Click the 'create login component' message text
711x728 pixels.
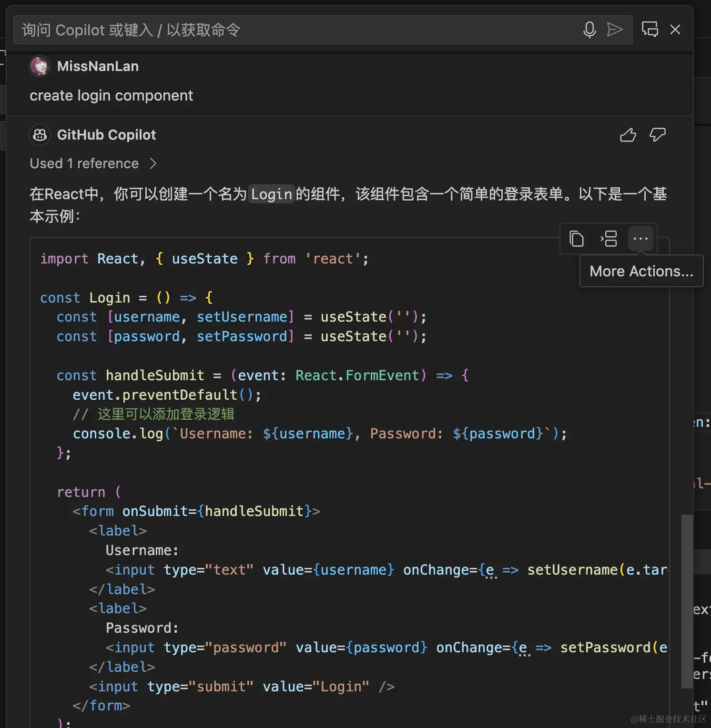click(x=111, y=96)
